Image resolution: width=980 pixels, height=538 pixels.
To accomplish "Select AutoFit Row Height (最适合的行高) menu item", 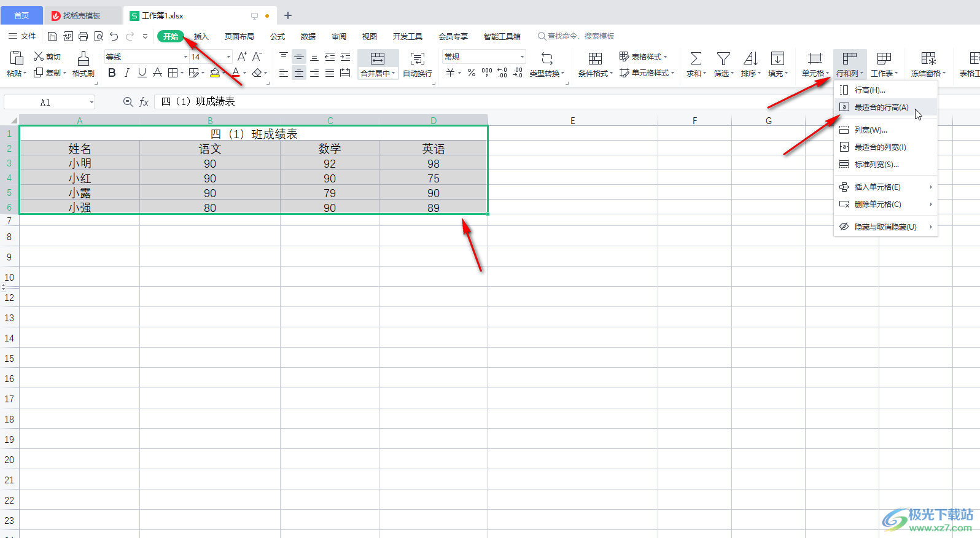I will pyautogui.click(x=885, y=107).
